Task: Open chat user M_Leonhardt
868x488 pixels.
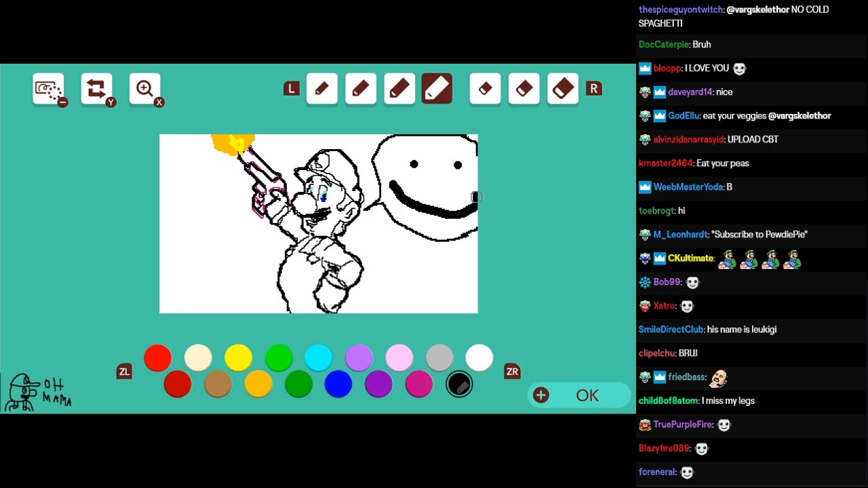Action: point(681,234)
